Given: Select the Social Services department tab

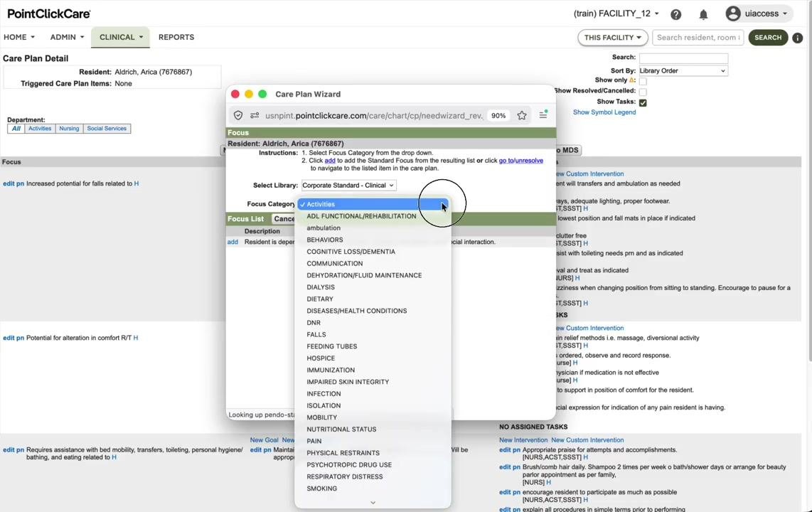Looking at the screenshot, I should [x=107, y=129].
